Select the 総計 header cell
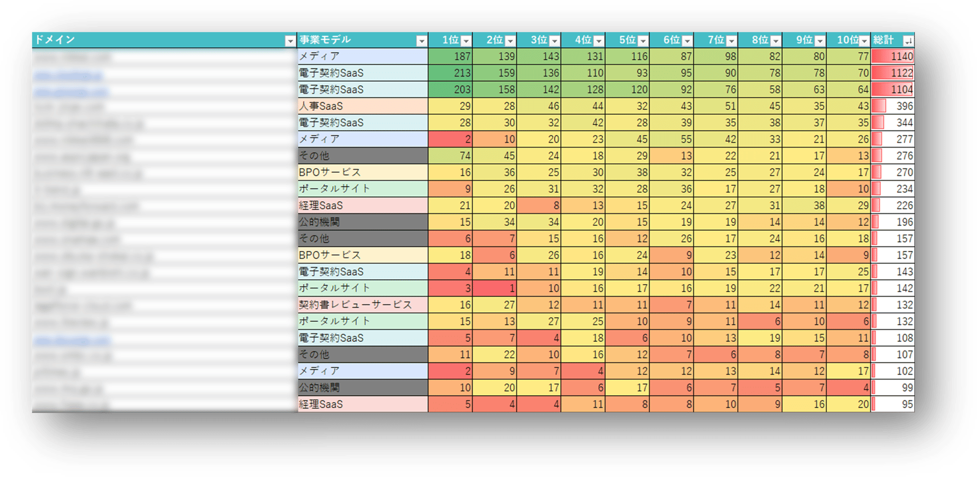Image resolution: width=980 pixels, height=478 pixels. point(893,40)
